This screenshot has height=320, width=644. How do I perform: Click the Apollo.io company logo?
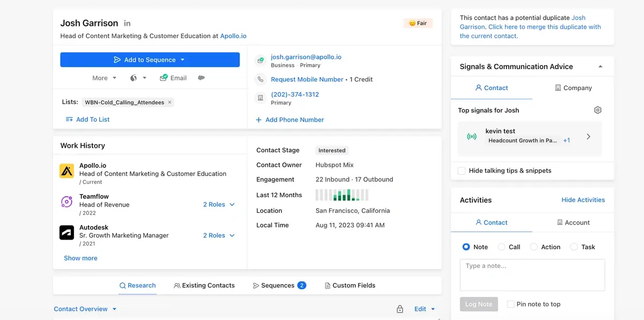pos(67,171)
